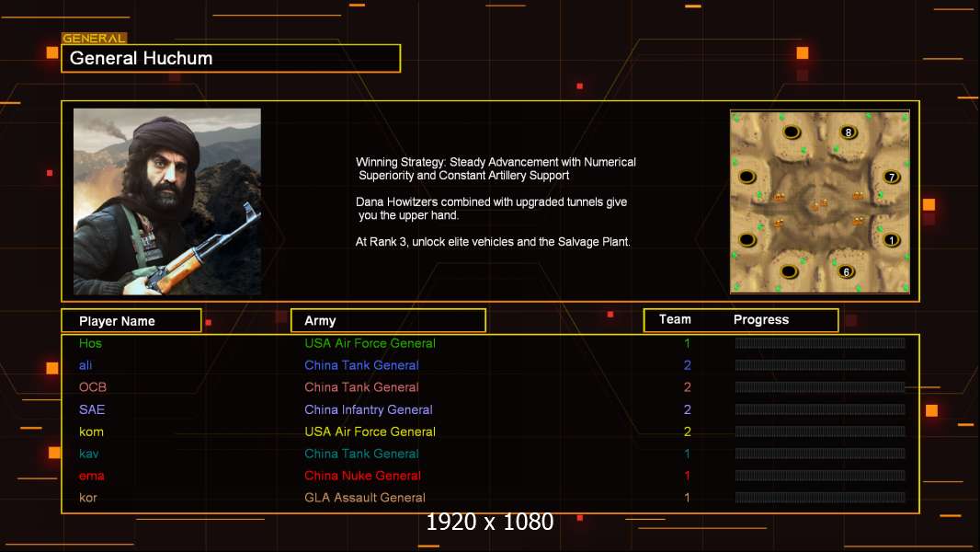
Task: Click team number in SAE row
Action: click(x=687, y=409)
